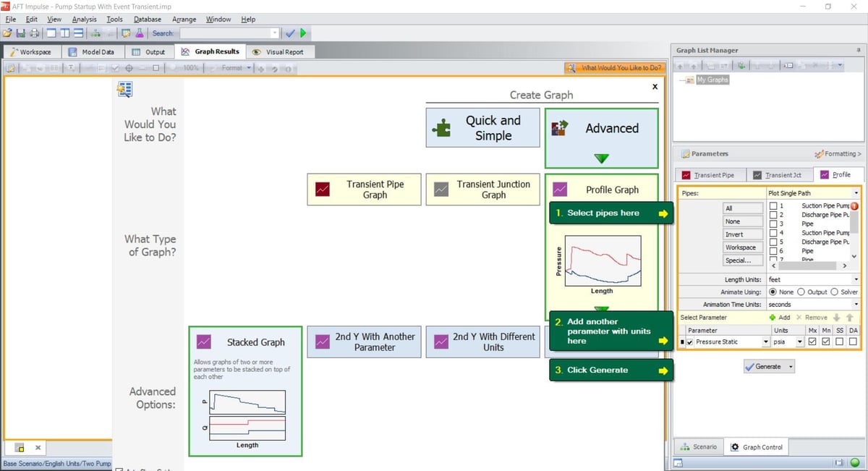Screen dimensions: 868x471
Task: Invert the pipe selection with the Invert button
Action: [x=743, y=234]
